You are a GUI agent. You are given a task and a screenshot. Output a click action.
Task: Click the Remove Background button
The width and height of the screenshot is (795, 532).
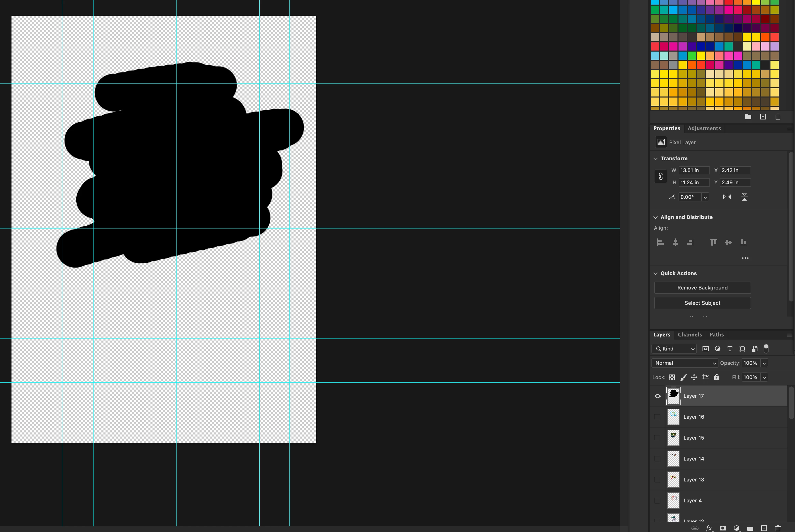[702, 288]
